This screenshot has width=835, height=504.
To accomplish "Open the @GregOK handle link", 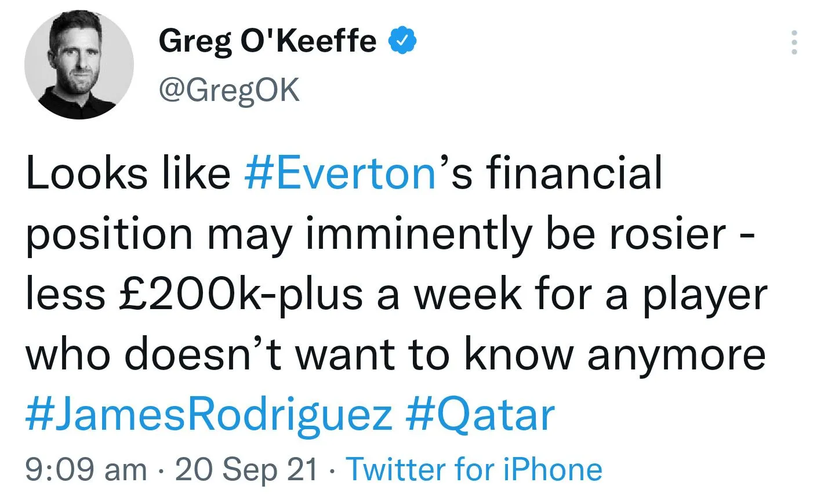I will click(x=229, y=90).
